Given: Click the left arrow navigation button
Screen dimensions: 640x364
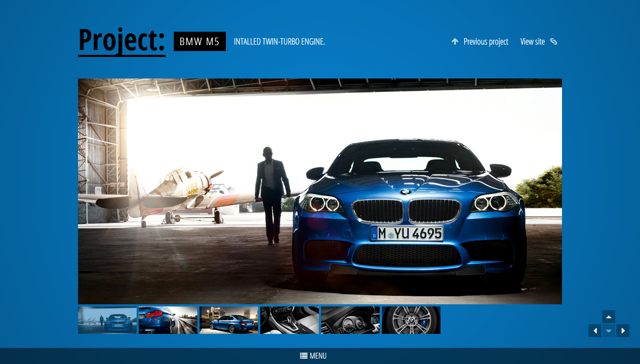Looking at the screenshot, I should pyautogui.click(x=595, y=331).
